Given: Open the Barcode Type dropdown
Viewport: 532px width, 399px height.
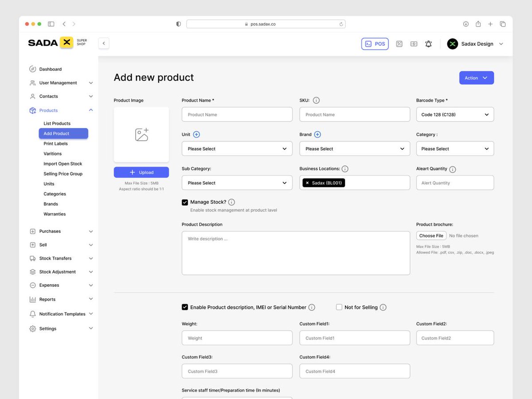Looking at the screenshot, I should click(x=455, y=114).
